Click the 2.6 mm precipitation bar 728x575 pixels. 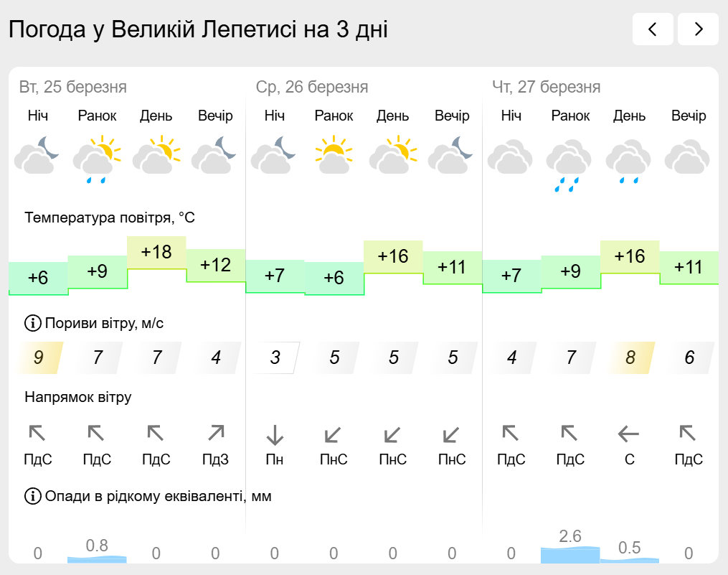coord(570,555)
